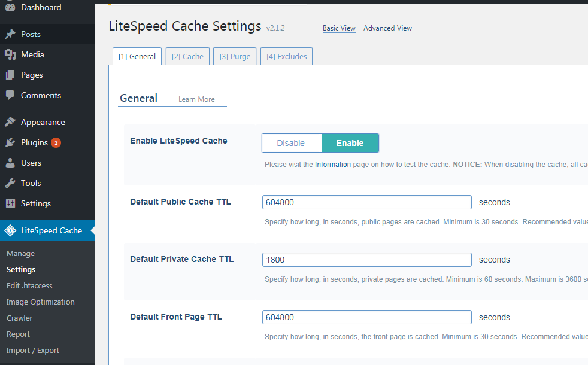Switch to the [4] Excludes tab
Viewport: 588px width, 365px height.
[x=286, y=57]
